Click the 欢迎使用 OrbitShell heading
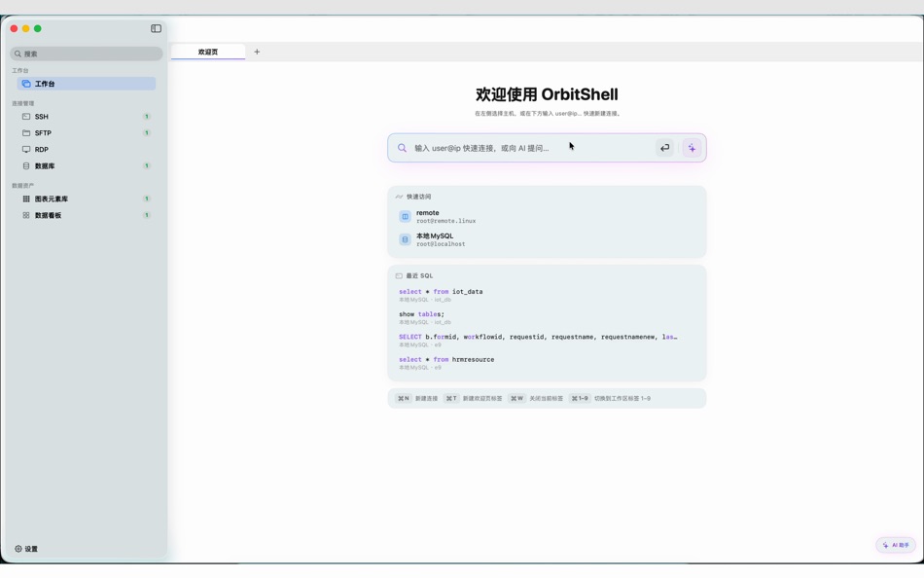The height and width of the screenshot is (578, 924). coord(547,94)
